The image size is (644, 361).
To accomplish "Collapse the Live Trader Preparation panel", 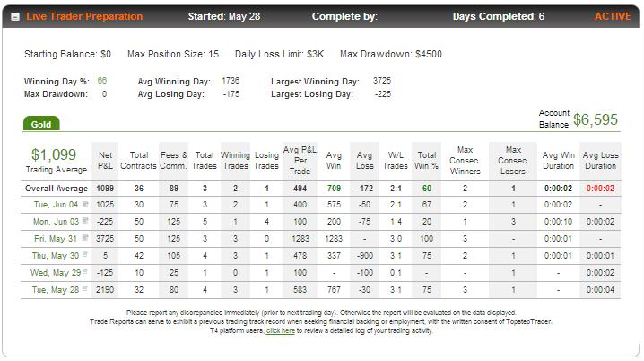I will click(x=15, y=17).
